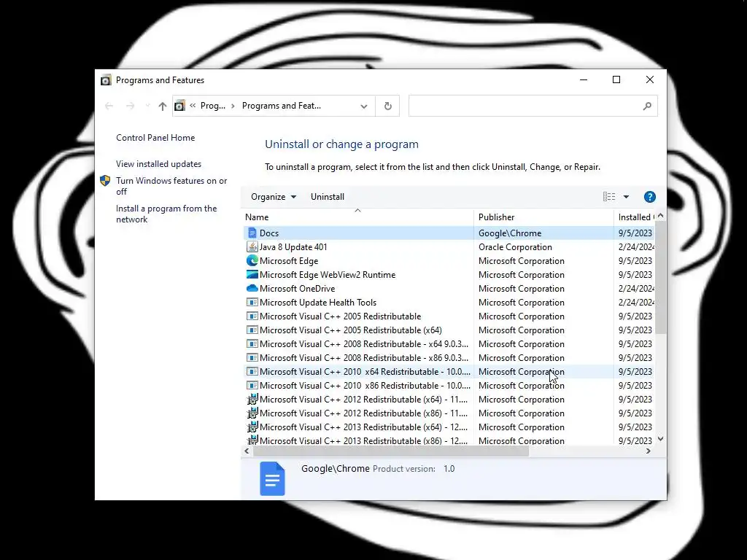747x560 pixels.
Task: Click the Programs and Features title bar icon
Action: (106, 80)
